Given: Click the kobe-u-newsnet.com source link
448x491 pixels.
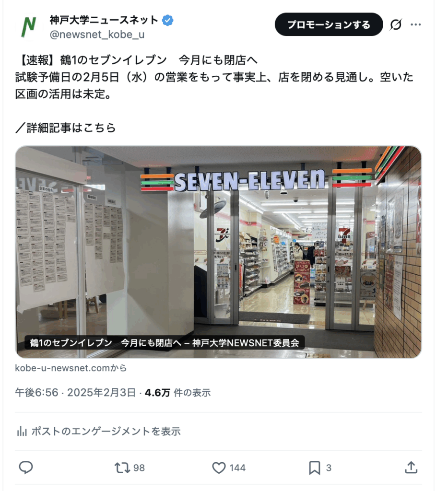Looking at the screenshot, I should [71, 368].
